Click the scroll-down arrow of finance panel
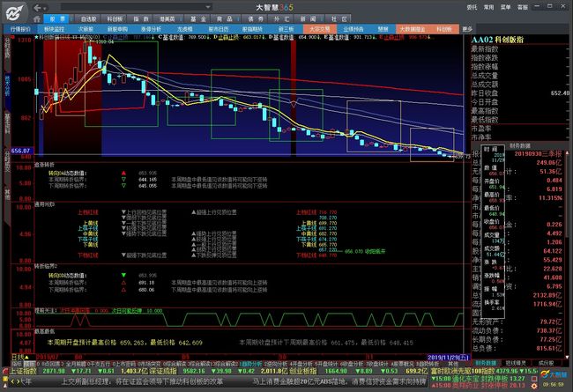573x392 pixels. [x=567, y=357]
